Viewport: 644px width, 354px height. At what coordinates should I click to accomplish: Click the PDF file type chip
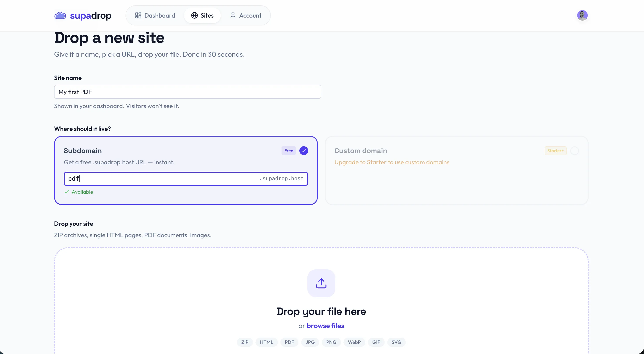[289, 342]
